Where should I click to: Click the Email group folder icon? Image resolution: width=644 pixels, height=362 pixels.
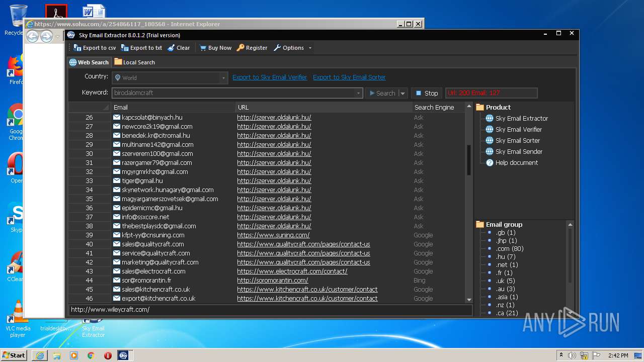[x=480, y=224]
